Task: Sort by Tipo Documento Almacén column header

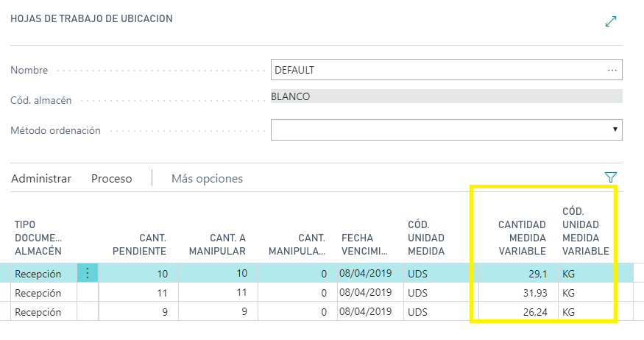Action: (x=38, y=238)
